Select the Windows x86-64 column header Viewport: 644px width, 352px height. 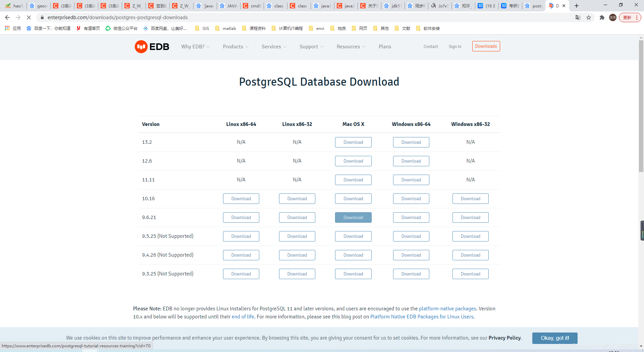tap(411, 124)
